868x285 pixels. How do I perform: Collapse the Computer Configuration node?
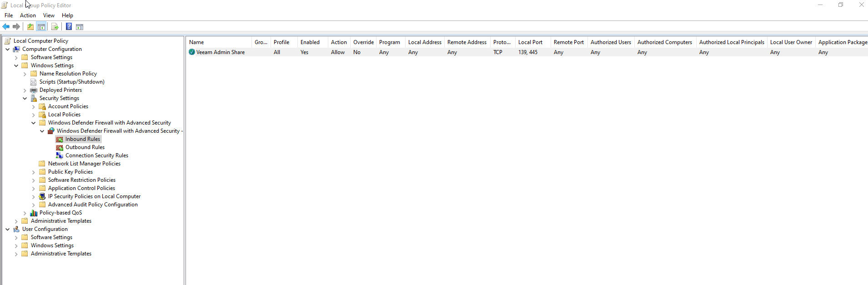coord(8,49)
